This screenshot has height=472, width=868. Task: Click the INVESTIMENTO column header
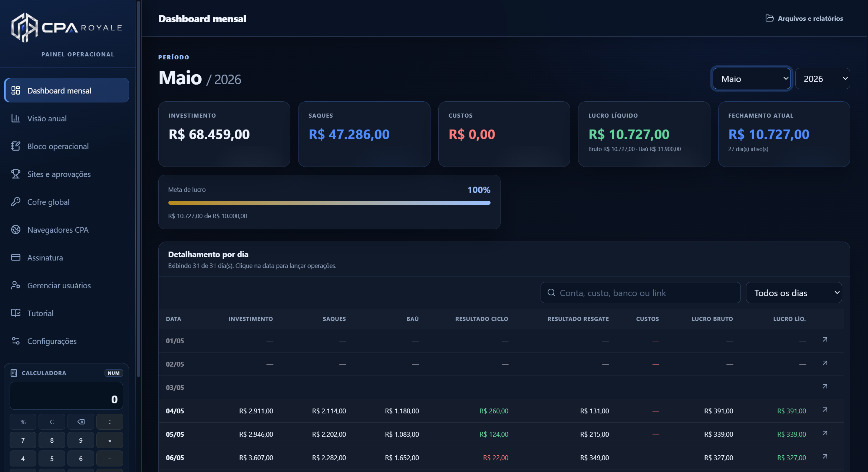(251, 319)
